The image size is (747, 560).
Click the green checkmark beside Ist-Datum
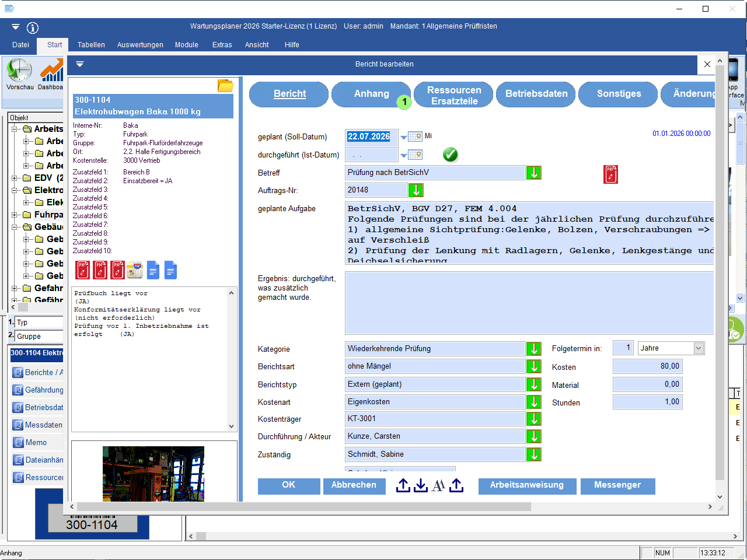450,155
